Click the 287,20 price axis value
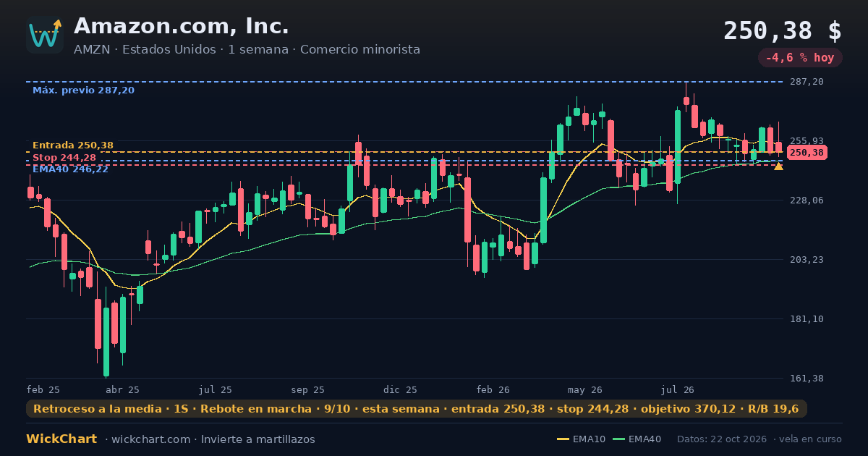Viewport: 868px width, 456px height. (x=807, y=82)
